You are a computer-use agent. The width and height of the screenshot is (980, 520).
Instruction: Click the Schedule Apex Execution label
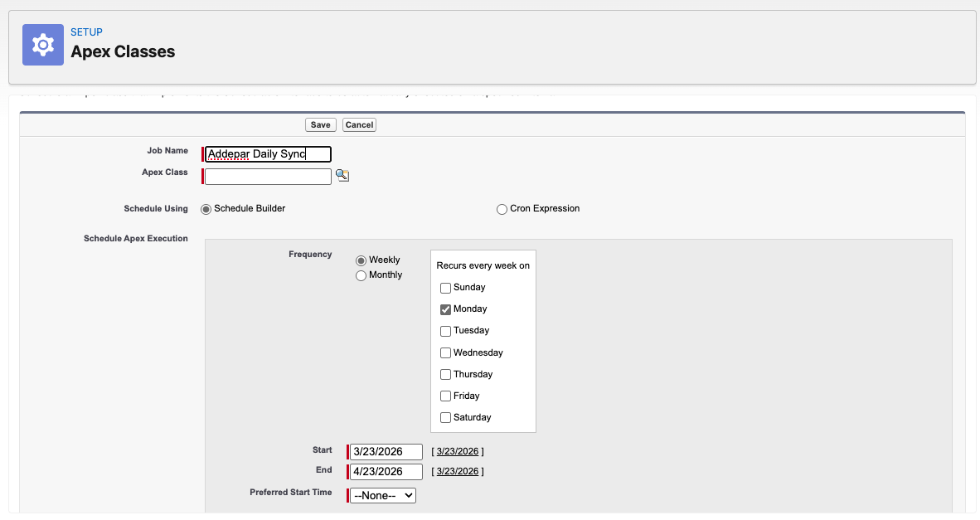[136, 238]
